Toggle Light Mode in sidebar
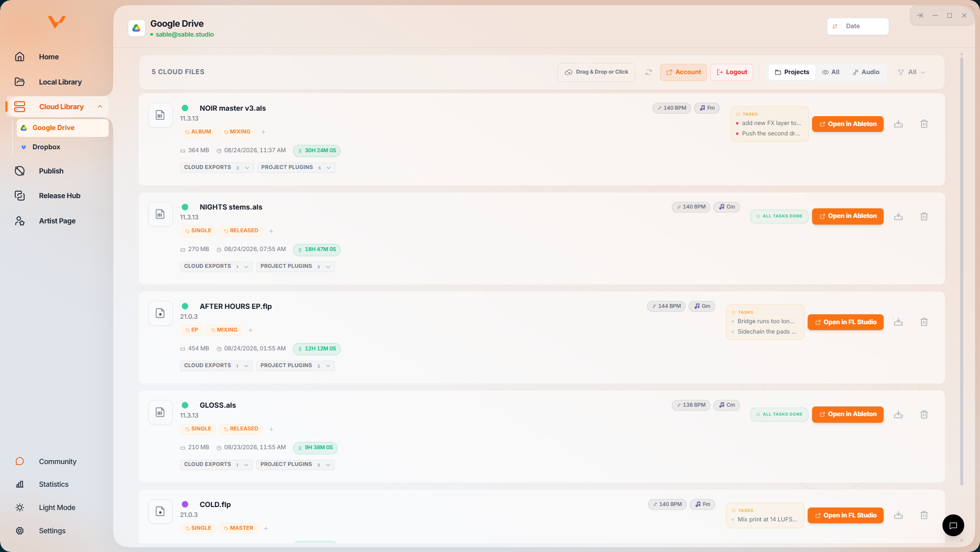 57,508
